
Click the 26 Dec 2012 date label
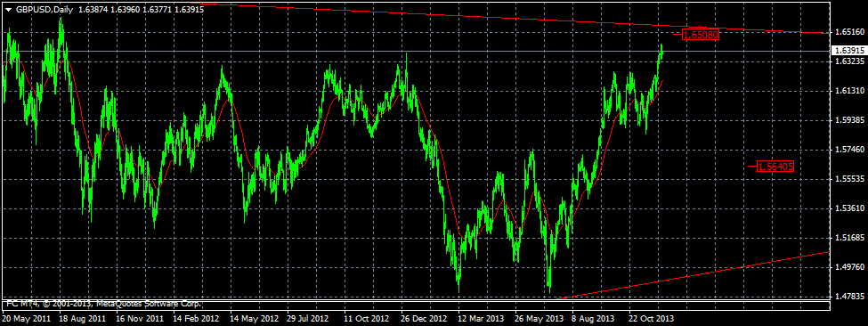point(424,319)
